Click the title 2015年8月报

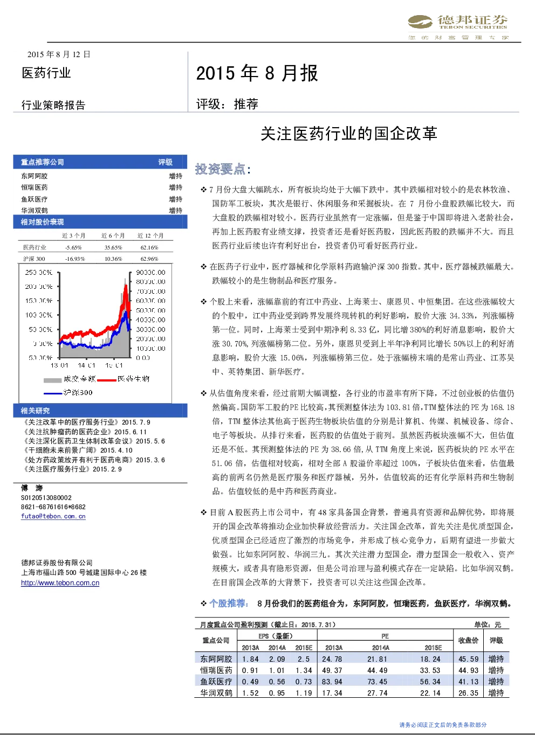point(257,73)
